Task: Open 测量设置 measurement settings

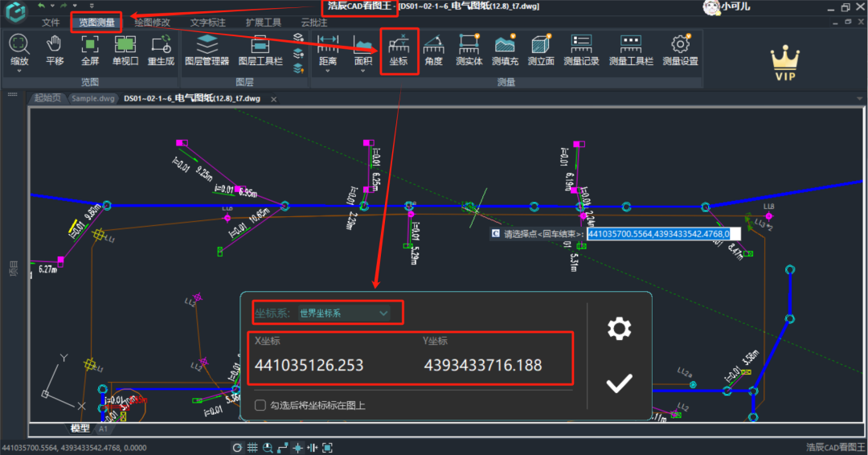Action: point(681,51)
